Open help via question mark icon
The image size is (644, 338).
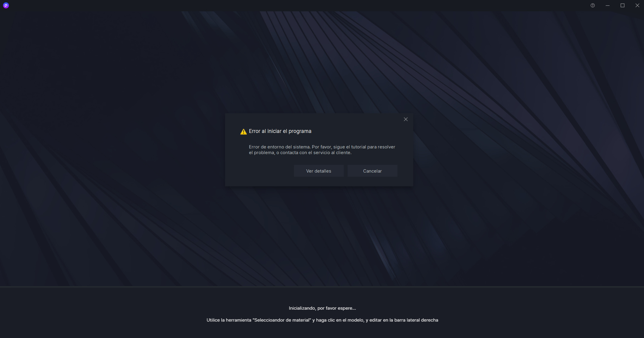[x=593, y=5]
